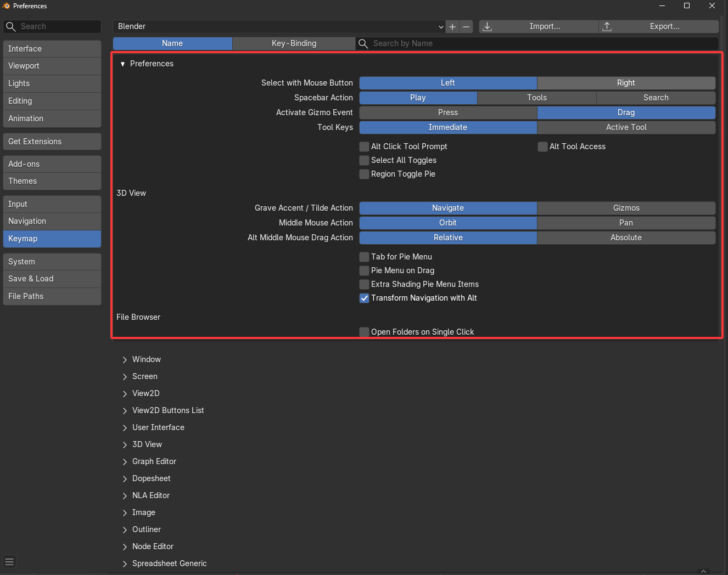Disable Transform Navigation with Alt

pyautogui.click(x=364, y=298)
